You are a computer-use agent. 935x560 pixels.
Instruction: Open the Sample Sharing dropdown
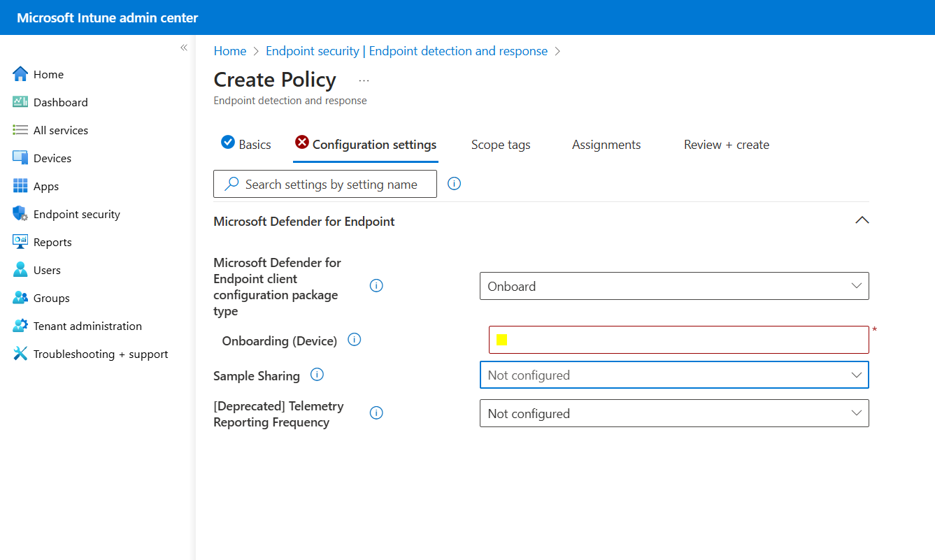click(674, 375)
